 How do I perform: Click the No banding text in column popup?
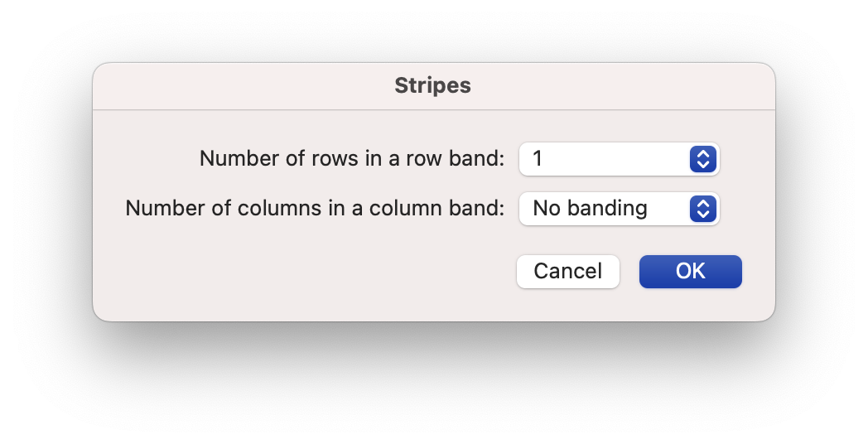coord(590,209)
